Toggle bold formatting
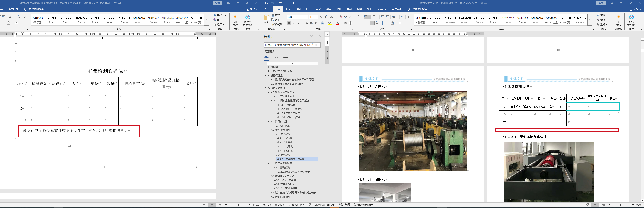This screenshot has width=644, height=208. (289, 23)
